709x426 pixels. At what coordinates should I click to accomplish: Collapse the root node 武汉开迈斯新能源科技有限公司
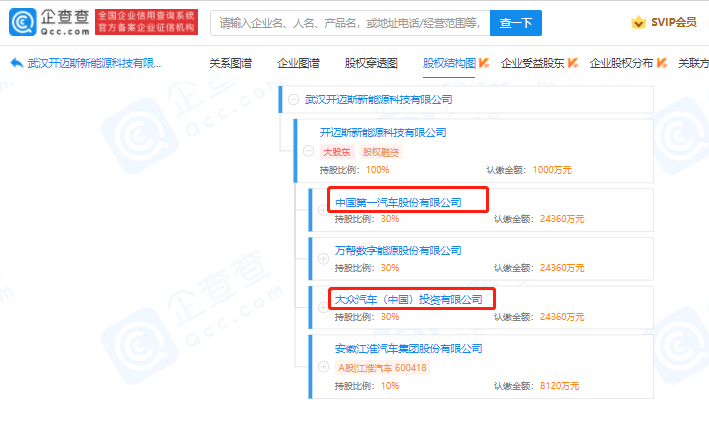pyautogui.click(x=292, y=100)
